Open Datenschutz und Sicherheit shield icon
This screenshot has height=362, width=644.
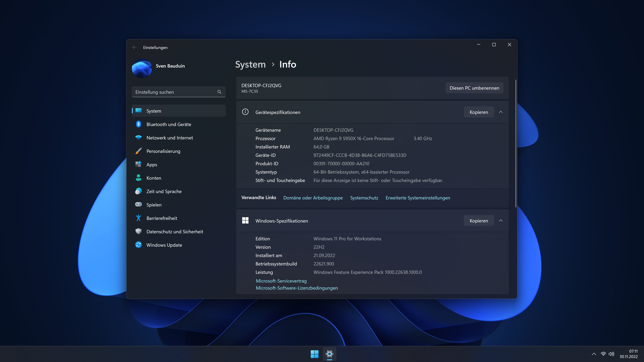coord(138,231)
